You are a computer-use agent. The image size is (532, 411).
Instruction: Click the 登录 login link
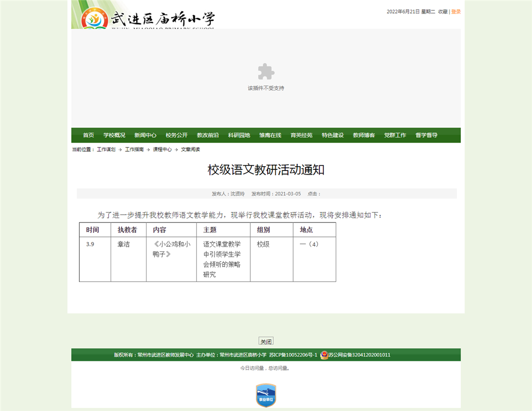(456, 11)
